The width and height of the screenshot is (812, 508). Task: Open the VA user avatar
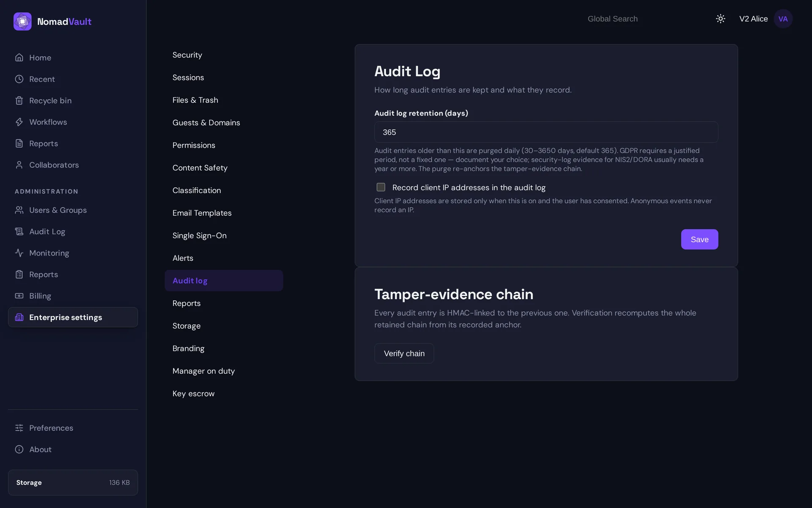[783, 19]
